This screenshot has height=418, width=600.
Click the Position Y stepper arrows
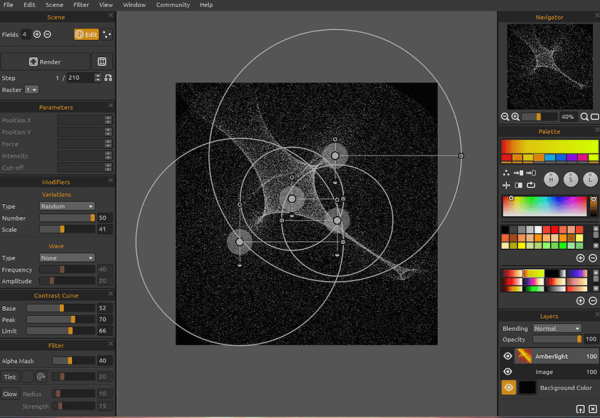click(108, 132)
